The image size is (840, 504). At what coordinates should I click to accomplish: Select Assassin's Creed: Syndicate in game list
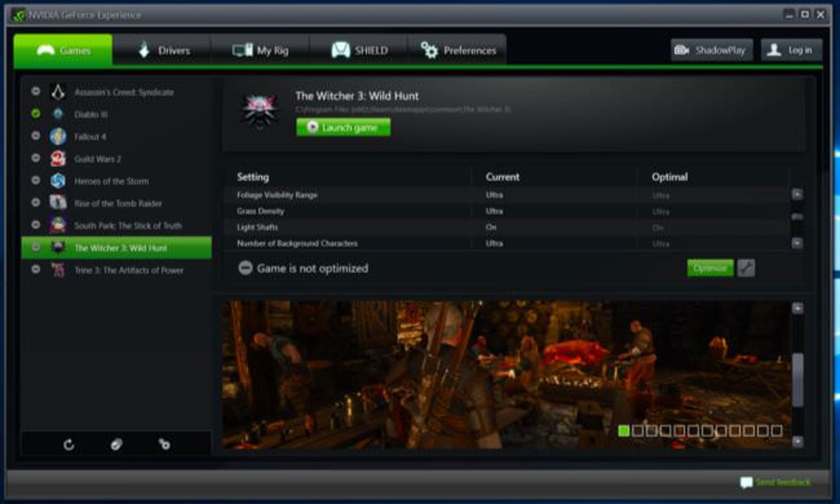tap(116, 92)
